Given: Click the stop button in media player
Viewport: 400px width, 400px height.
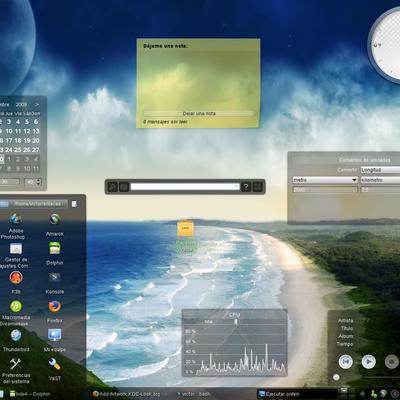Looking at the screenshot, I should click(x=392, y=362).
